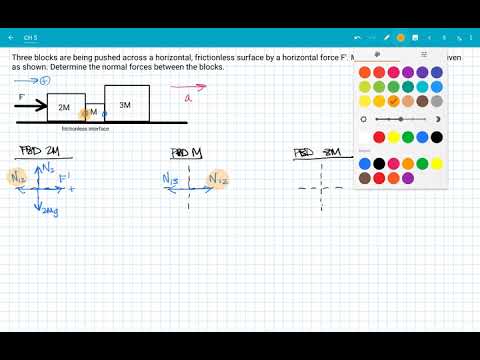Go back using the arrow beside CH 5
Screen dimensions: 480x360
tap(11, 37)
